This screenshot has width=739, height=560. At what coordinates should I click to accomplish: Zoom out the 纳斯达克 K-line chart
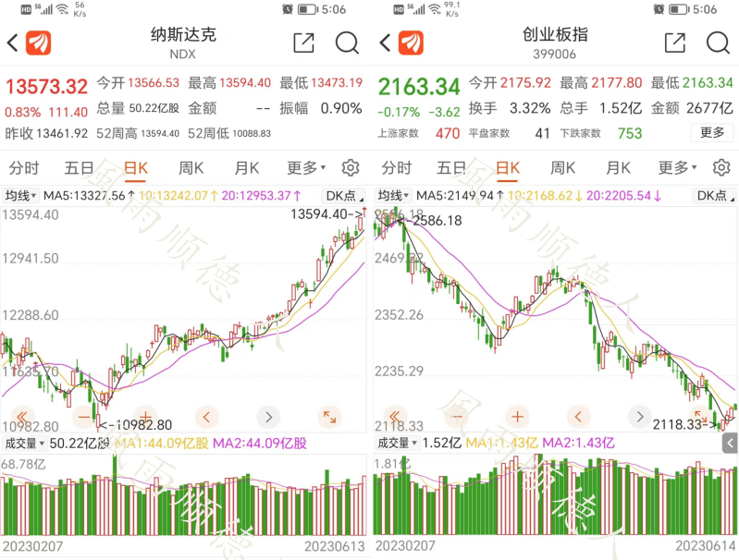pos(84,417)
